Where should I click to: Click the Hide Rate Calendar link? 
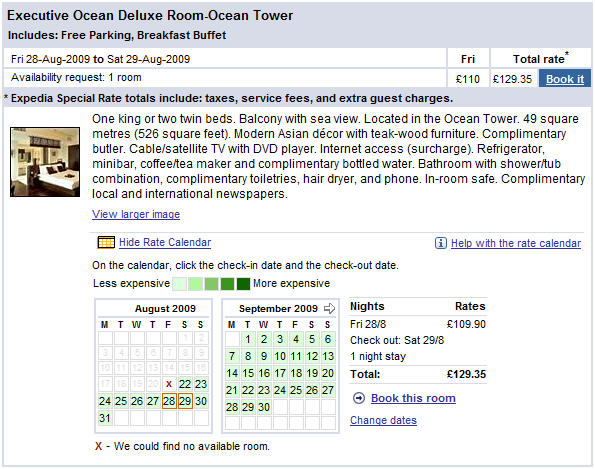coord(165,242)
